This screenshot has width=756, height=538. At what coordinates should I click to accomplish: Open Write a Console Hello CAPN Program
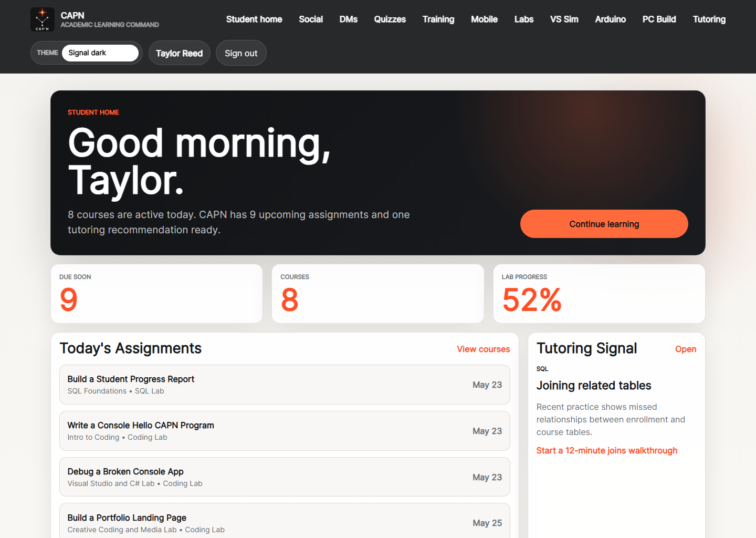pyautogui.click(x=285, y=431)
